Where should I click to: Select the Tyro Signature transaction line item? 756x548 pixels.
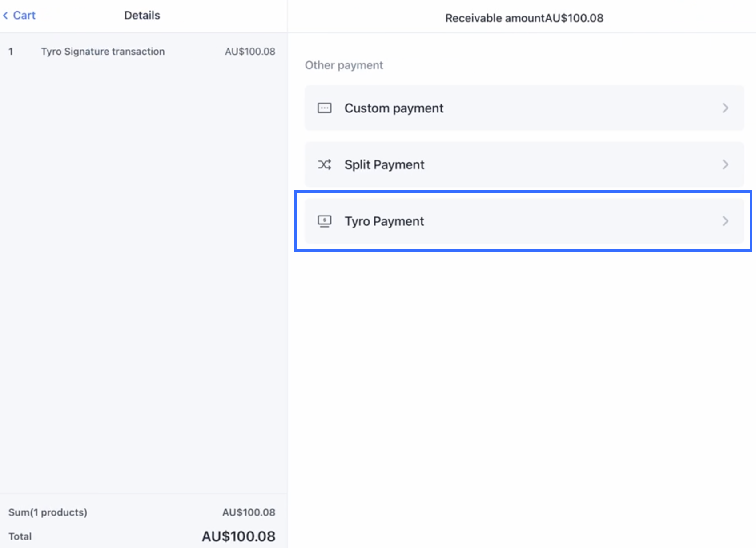(x=103, y=52)
